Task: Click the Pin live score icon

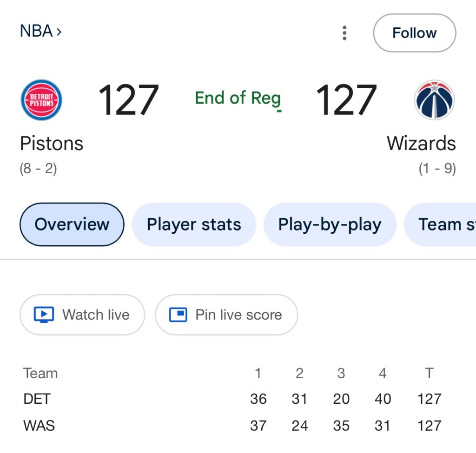Action: click(178, 315)
